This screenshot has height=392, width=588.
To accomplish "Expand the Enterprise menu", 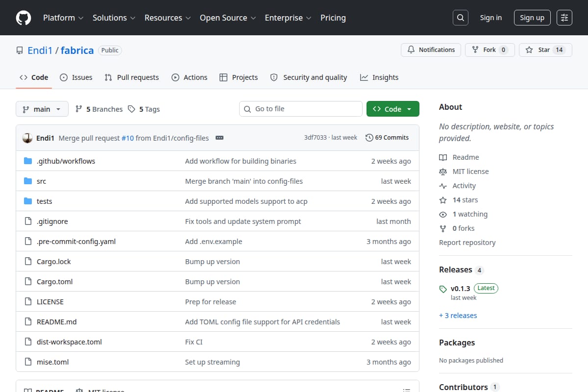I will coord(288,18).
